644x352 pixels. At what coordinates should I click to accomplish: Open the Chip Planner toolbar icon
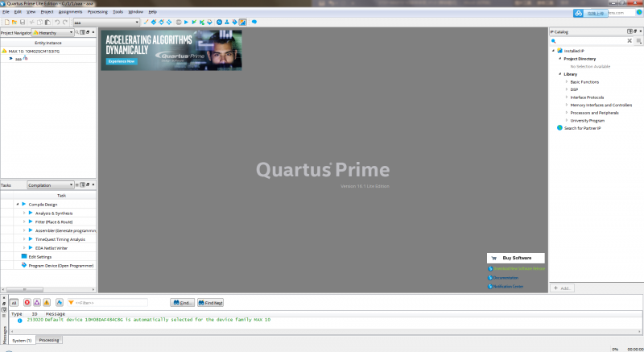click(169, 23)
